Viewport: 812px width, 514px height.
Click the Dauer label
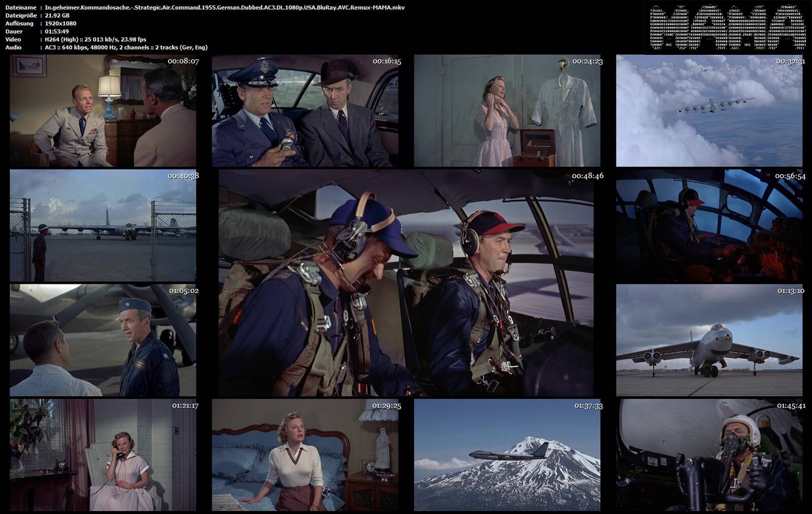tap(14, 31)
